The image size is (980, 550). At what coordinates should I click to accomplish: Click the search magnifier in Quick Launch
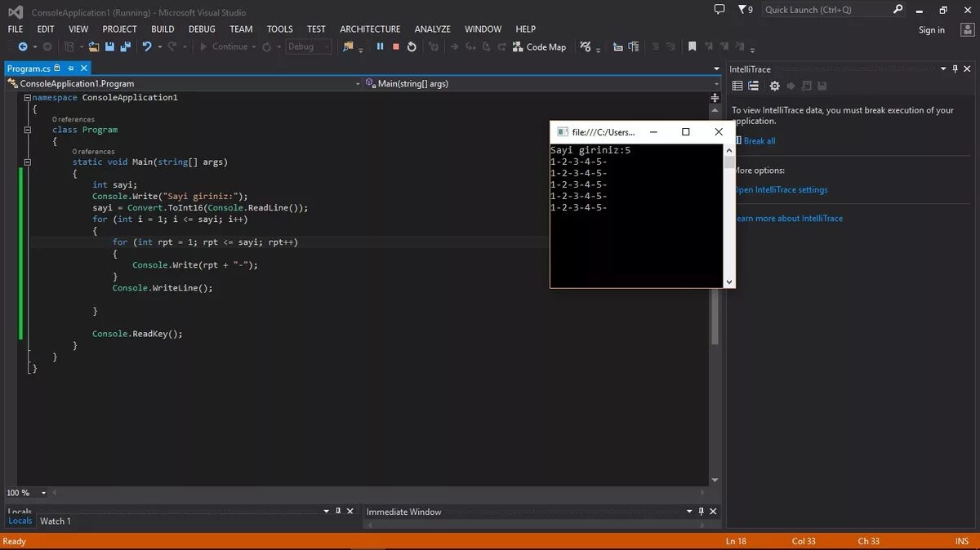(x=898, y=10)
